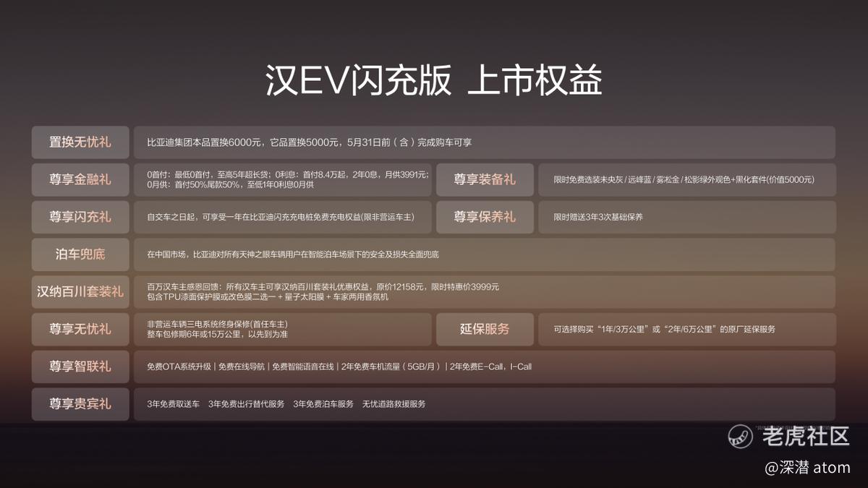Image resolution: width=868 pixels, height=488 pixels.
Task: Select the 尊享贵宾礼 label box
Action: (80, 404)
